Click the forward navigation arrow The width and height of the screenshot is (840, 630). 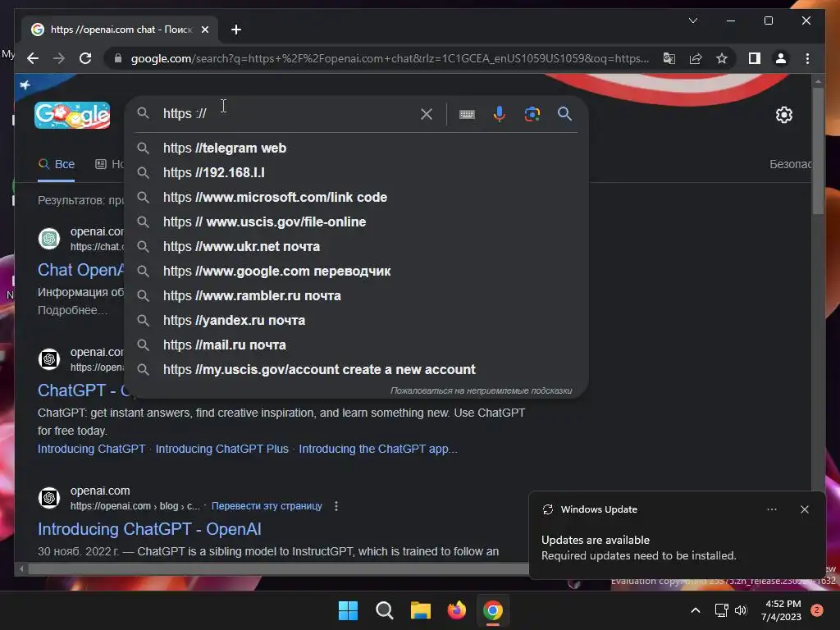click(59, 58)
